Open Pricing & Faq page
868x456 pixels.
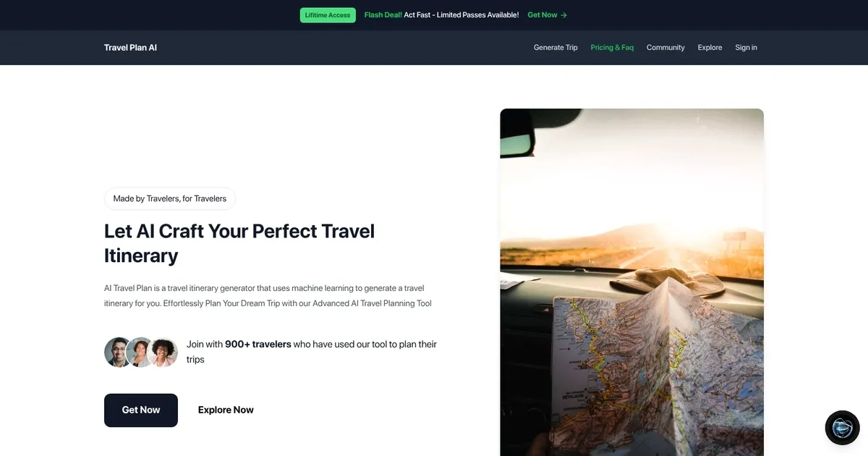(612, 48)
